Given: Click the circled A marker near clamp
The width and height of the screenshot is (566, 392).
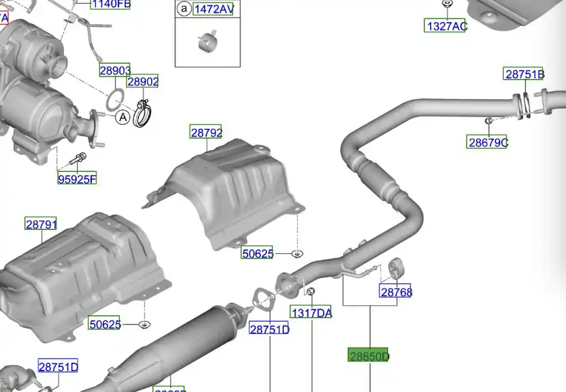Looking at the screenshot, I should [x=122, y=117].
